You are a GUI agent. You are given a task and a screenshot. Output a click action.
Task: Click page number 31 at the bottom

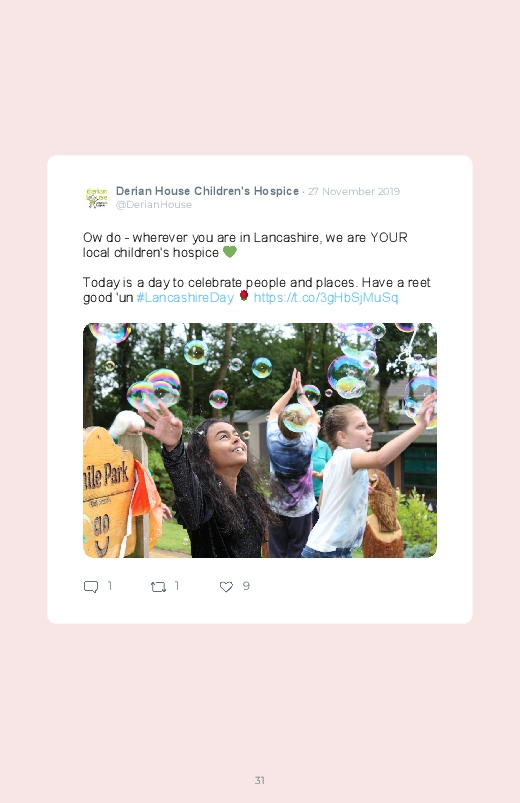[260, 780]
